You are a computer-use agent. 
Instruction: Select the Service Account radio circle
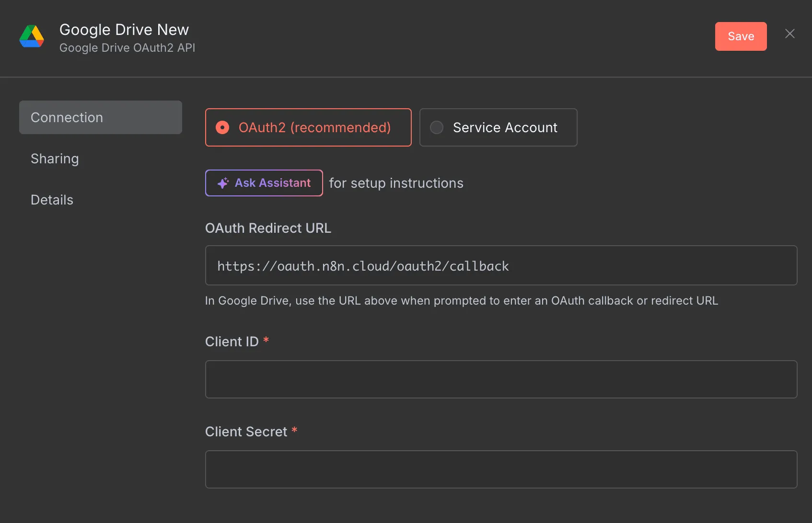(436, 127)
